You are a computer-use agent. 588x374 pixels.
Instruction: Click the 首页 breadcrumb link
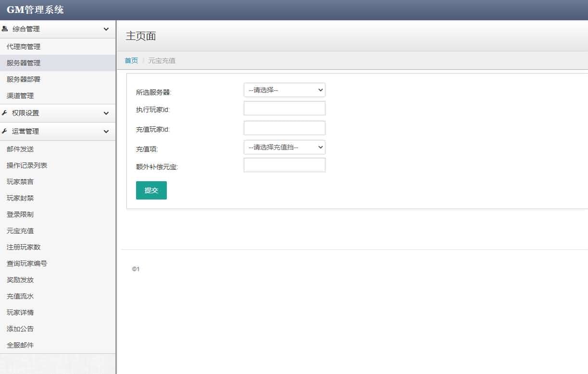point(131,60)
